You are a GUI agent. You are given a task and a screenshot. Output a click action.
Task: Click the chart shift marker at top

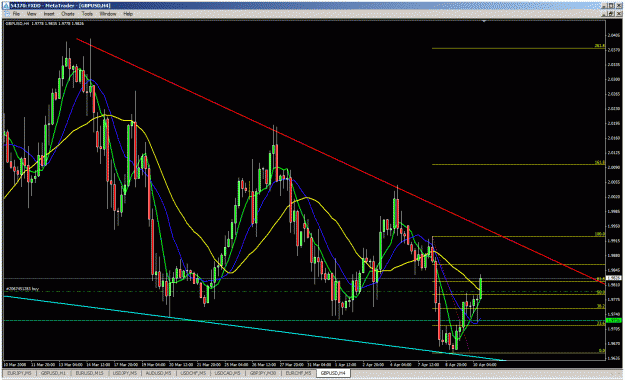(x=484, y=21)
